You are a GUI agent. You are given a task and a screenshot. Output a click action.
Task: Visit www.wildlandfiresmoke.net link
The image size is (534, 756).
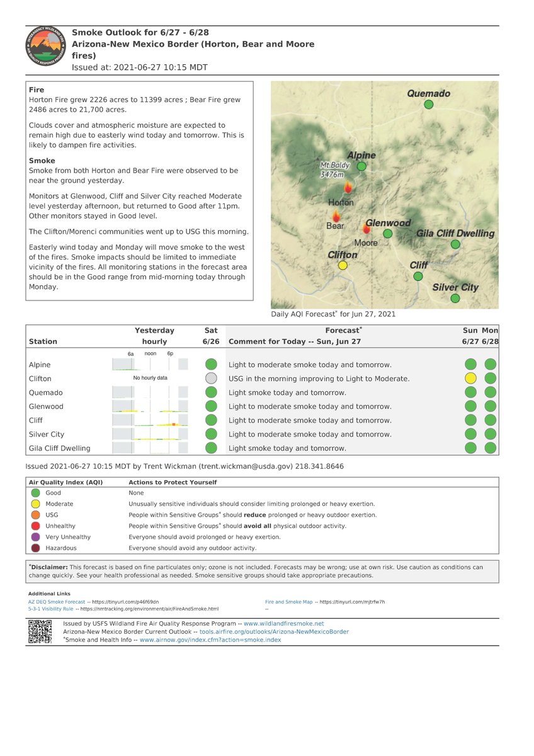[x=284, y=623]
